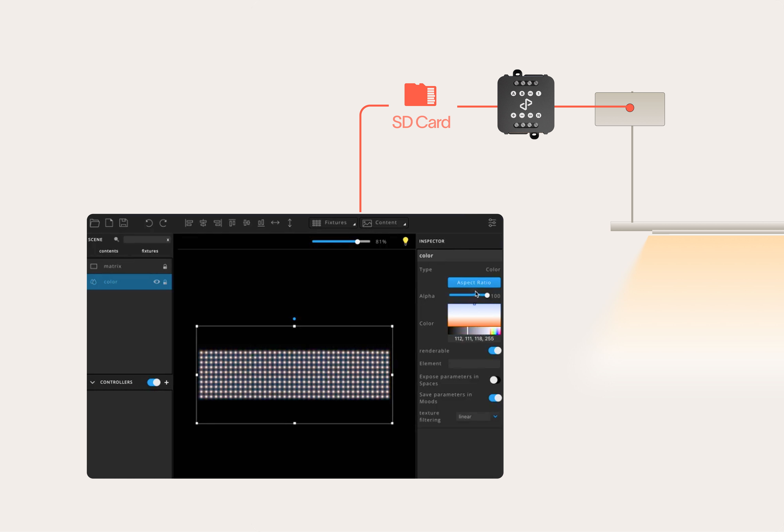Click the undo arrow icon

(x=149, y=223)
